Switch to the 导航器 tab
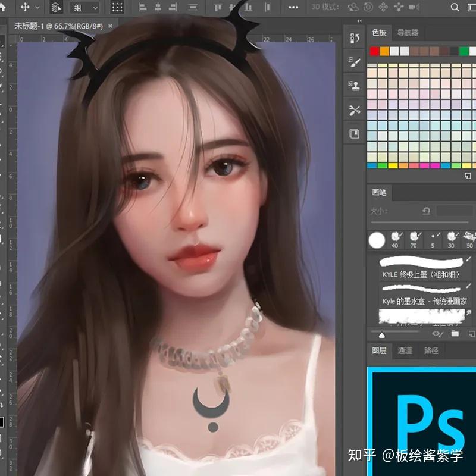Viewport: 476px width, 476px height. (x=408, y=33)
